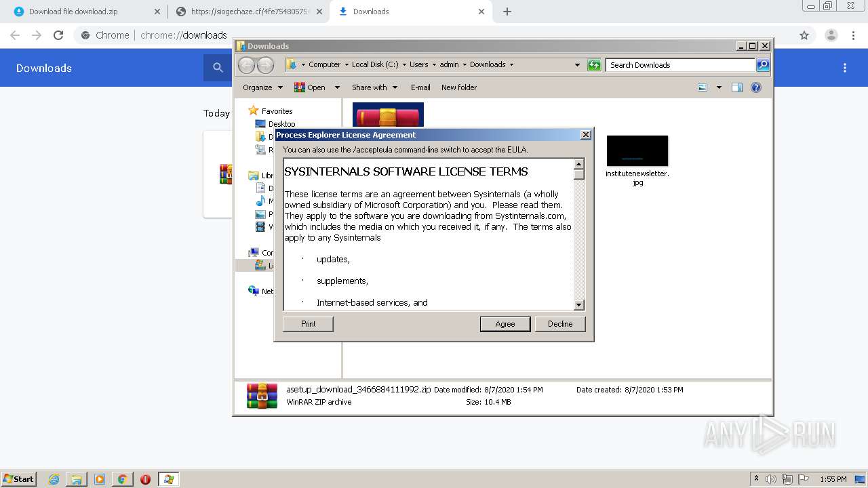Open Explorer Help icon
This screenshot has width=868, height=488.
[x=756, y=87]
